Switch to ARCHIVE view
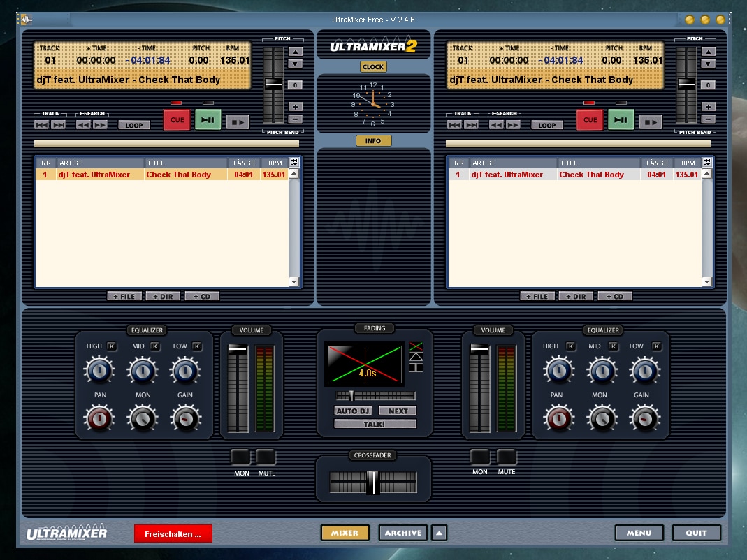The image size is (747, 560). tap(403, 533)
